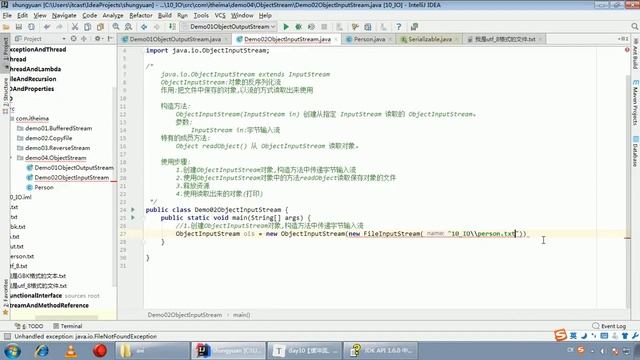Viewport: 640px width, 360px height.
Task: Click JDK API taskbar item
Action: point(380,351)
